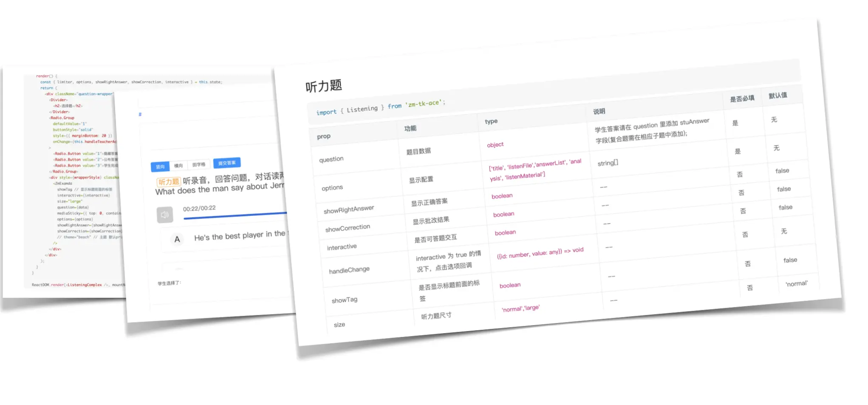Click the showRightAnswer prop cell

pyautogui.click(x=349, y=207)
